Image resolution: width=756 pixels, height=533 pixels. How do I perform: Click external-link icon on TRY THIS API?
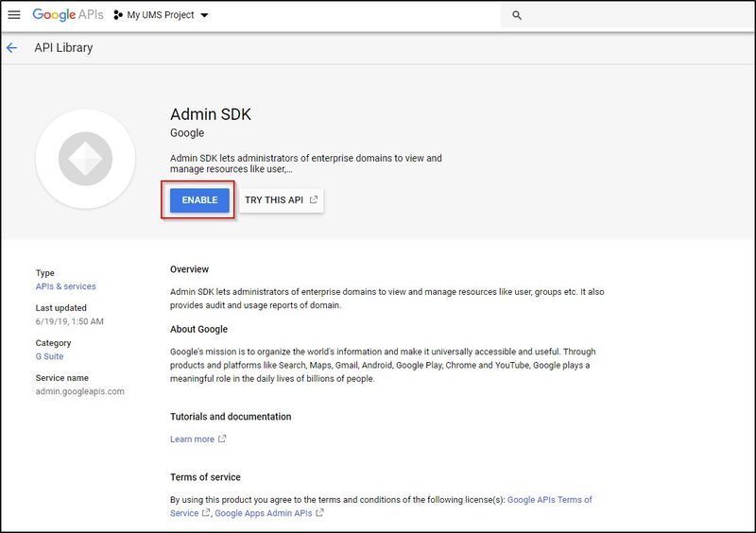click(314, 200)
